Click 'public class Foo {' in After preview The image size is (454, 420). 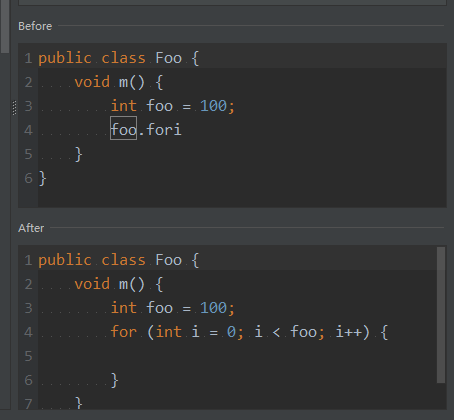[119, 260]
